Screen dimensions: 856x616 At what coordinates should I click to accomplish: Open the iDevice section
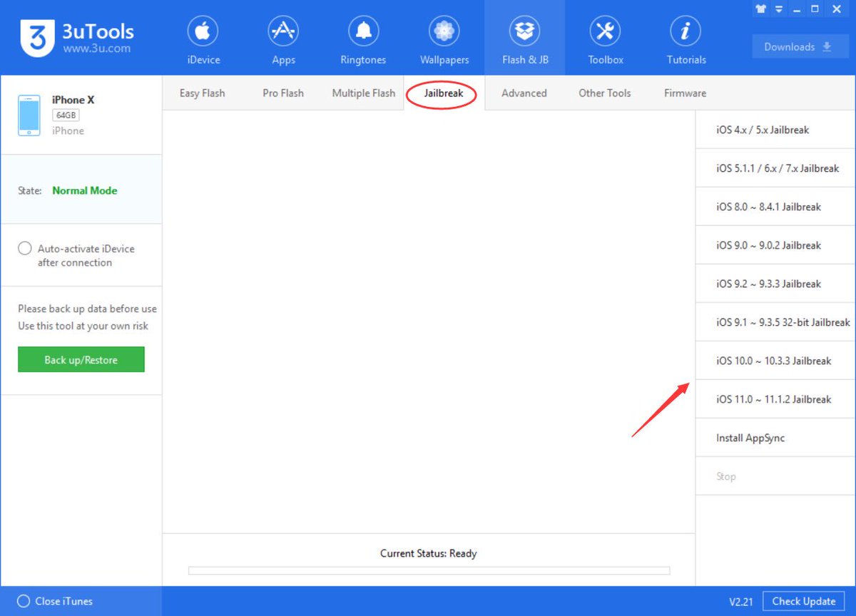pos(203,40)
